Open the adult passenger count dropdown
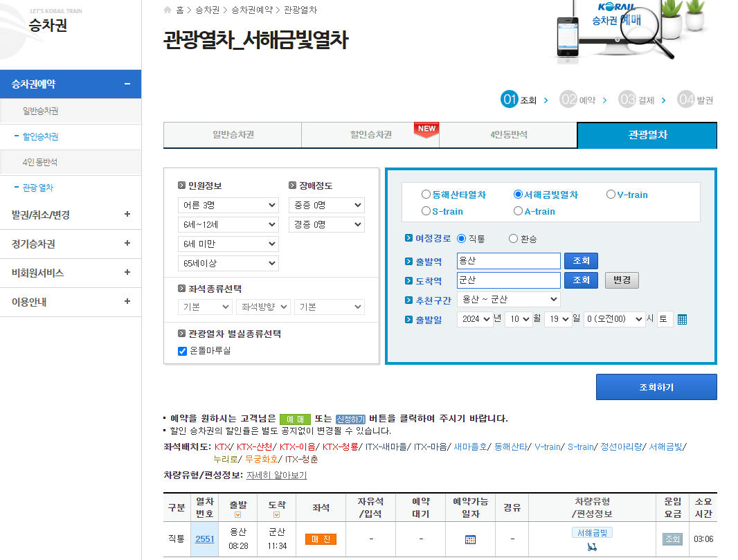738x560 pixels. click(228, 205)
